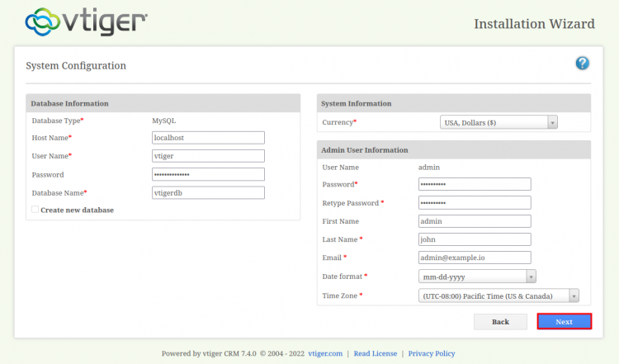Click the Installation Wizard title
The height and width of the screenshot is (364, 619).
point(534,24)
